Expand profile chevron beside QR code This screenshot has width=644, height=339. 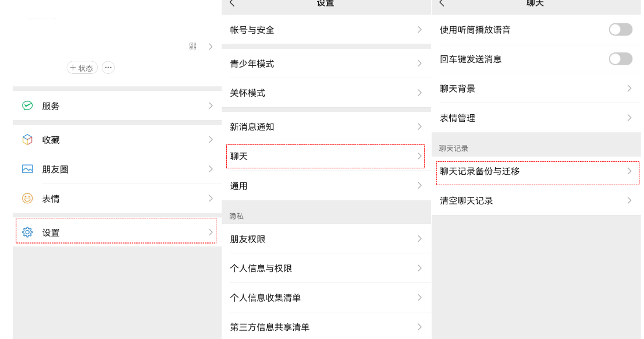click(211, 47)
